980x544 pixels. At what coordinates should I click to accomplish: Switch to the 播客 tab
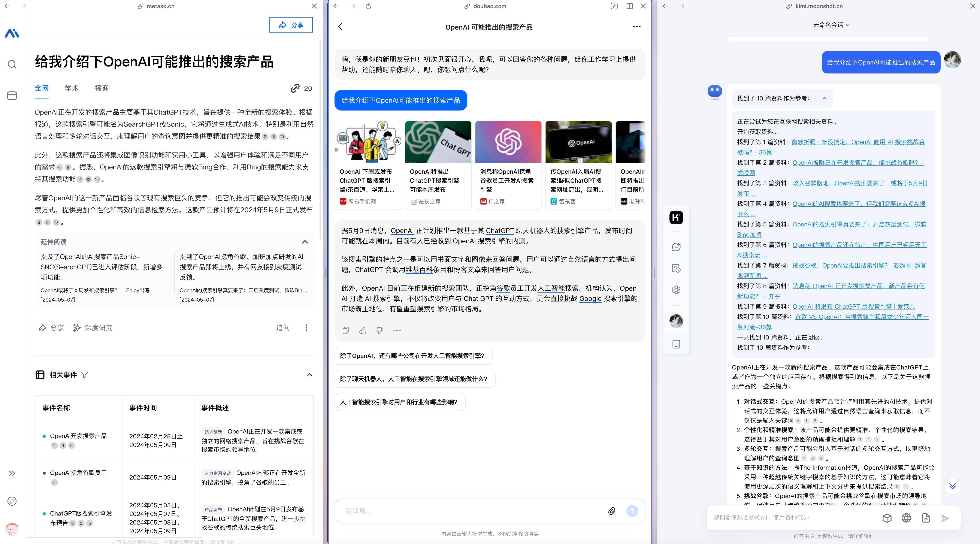pyautogui.click(x=102, y=88)
